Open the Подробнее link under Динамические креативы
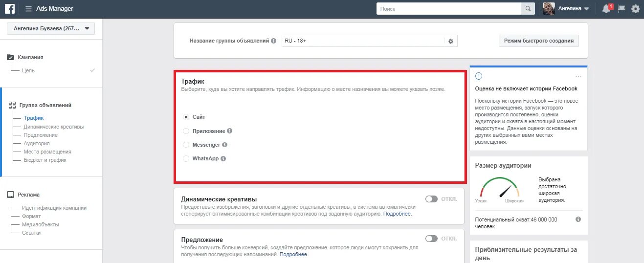Screen dimensions: 644x263 (x=397, y=214)
